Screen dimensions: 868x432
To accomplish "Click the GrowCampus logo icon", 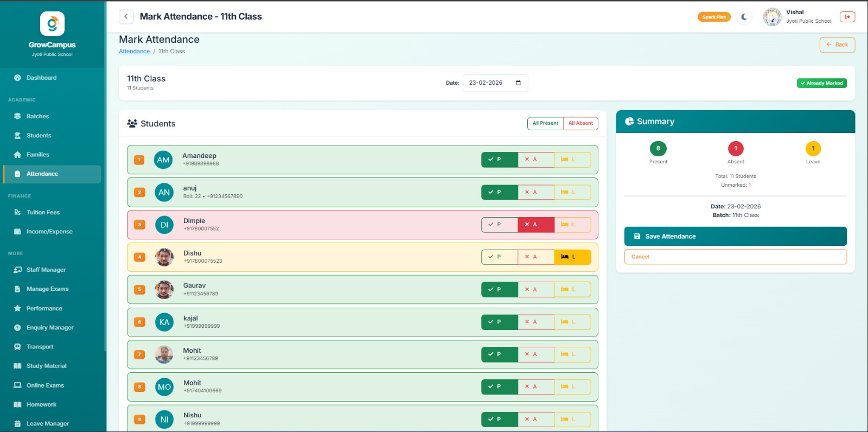I will pyautogui.click(x=52, y=24).
